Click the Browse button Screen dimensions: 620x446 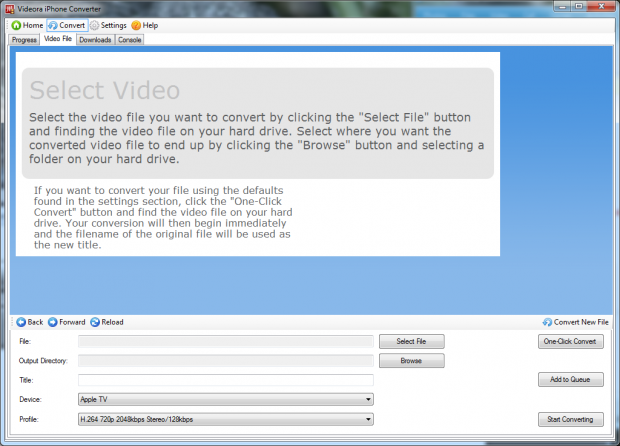[412, 361]
